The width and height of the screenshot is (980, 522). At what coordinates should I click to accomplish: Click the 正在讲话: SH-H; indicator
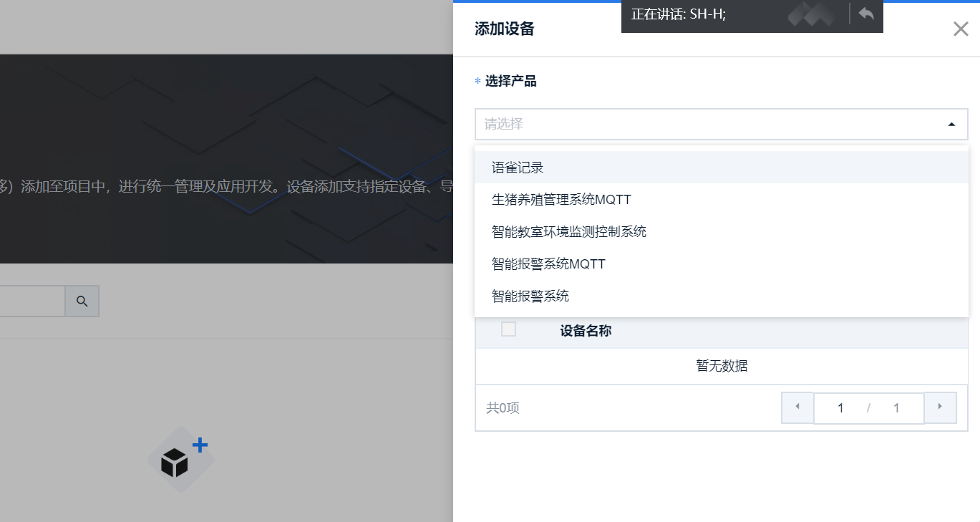click(679, 14)
